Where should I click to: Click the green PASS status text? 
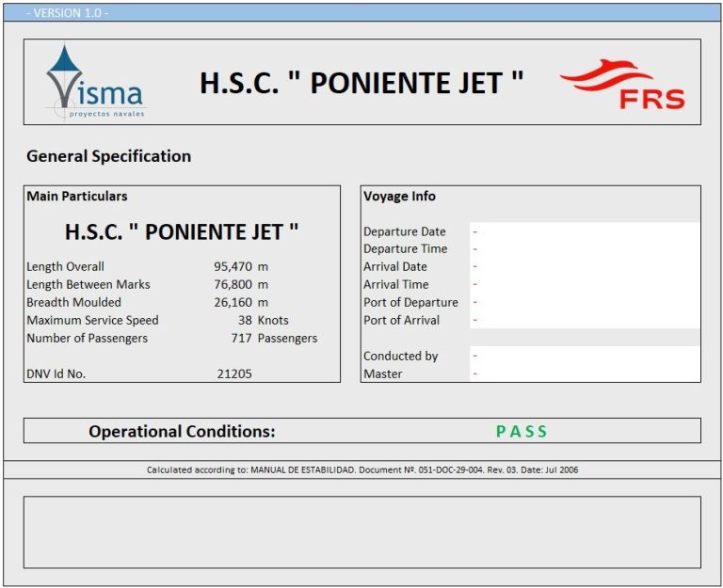pos(522,431)
